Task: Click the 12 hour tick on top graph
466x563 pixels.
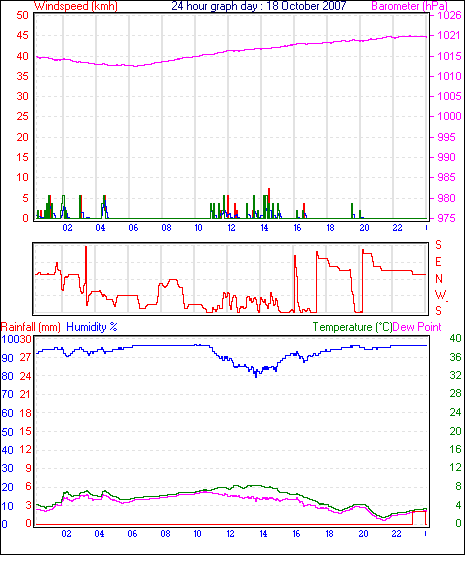Action: [x=231, y=228]
